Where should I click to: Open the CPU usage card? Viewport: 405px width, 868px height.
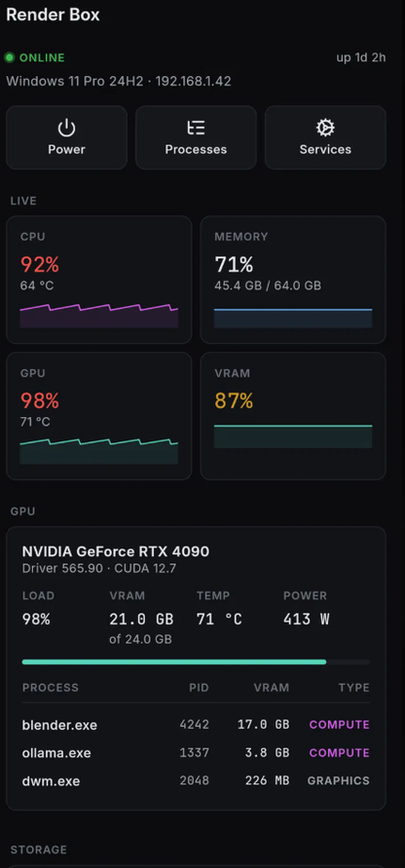point(99,280)
